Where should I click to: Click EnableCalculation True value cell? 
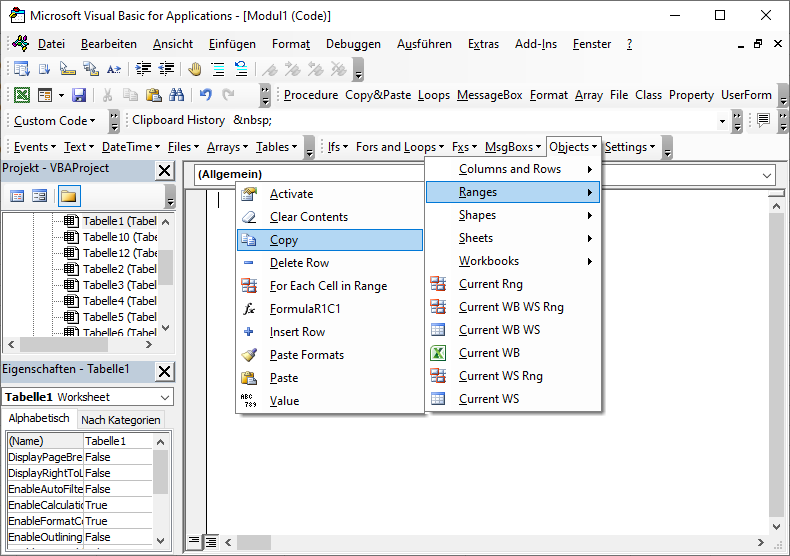point(118,505)
